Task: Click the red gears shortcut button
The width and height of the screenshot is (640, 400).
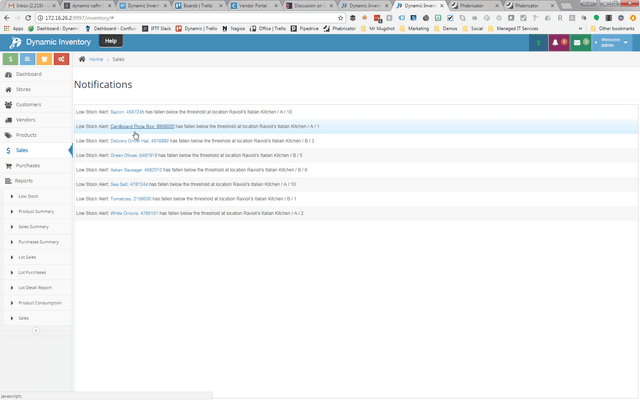Action: [x=61, y=59]
